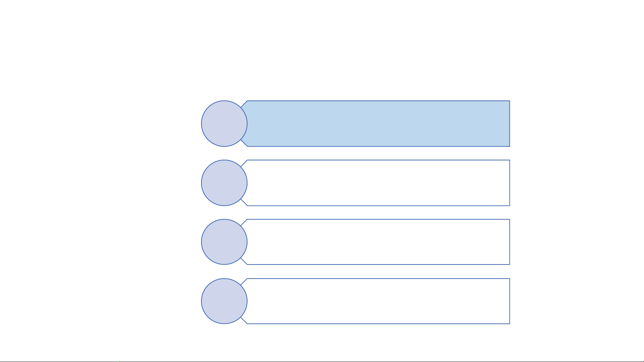Viewport: 644px width, 362px height.
Task: Click the empty space right of the boxes
Action: point(577,211)
